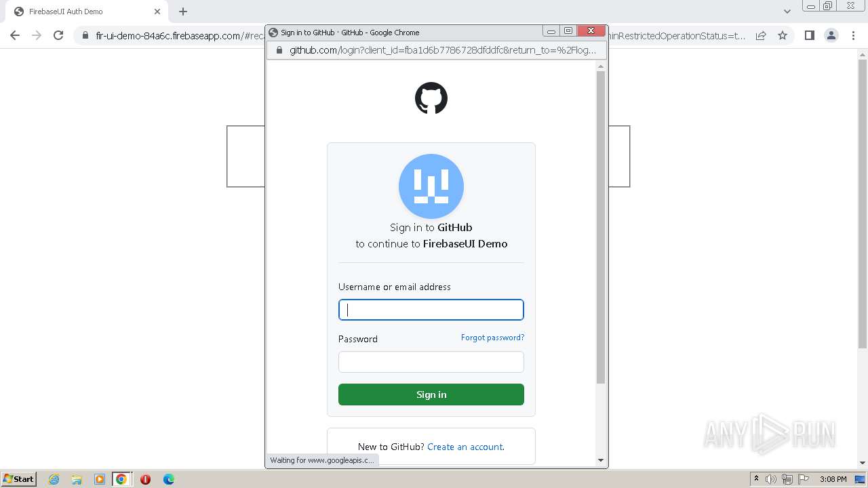The image size is (868, 488).
Task: Click the green Sign in button
Action: (431, 394)
